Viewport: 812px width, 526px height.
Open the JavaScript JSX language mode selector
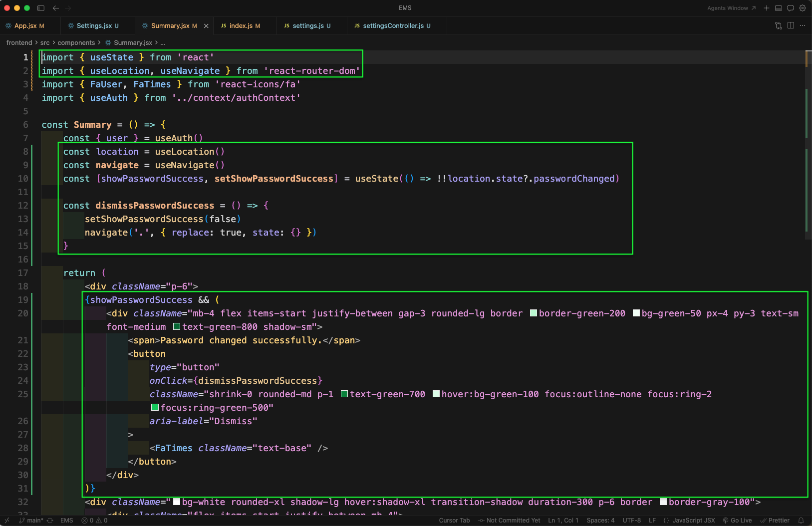tap(693, 521)
